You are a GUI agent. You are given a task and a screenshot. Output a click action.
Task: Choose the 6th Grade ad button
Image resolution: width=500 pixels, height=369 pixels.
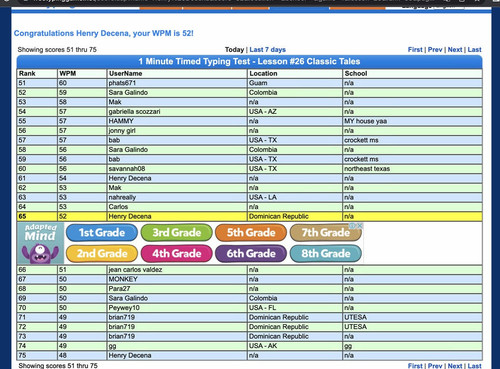pyautogui.click(x=251, y=254)
